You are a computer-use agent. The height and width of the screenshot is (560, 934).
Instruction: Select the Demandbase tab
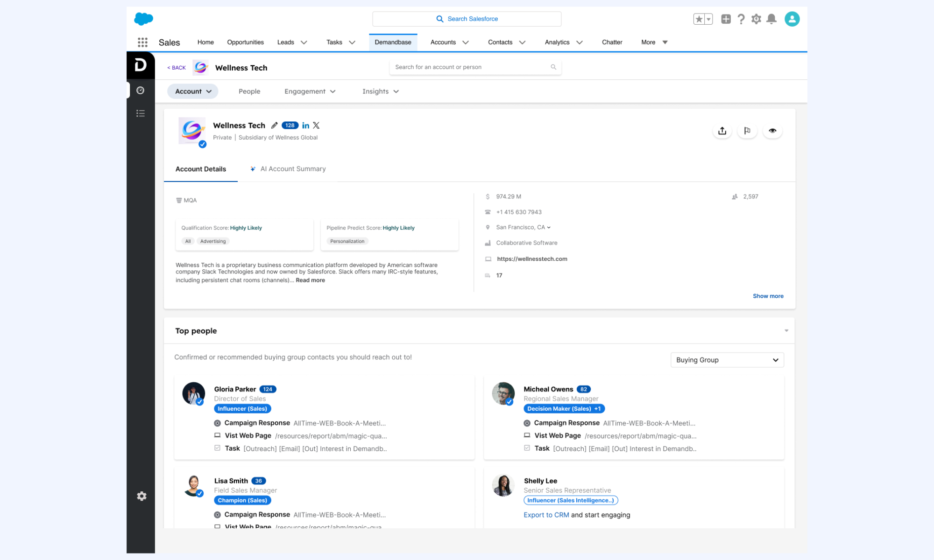[x=393, y=42]
